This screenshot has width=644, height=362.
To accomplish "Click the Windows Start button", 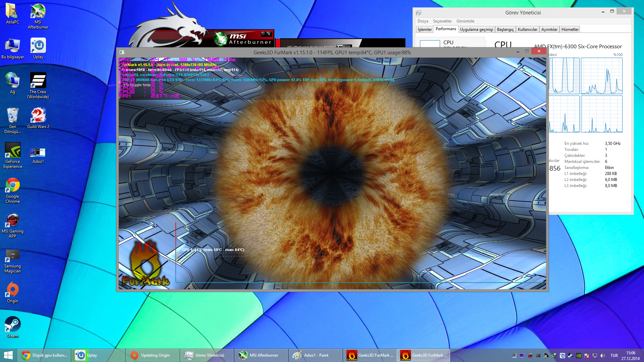I will [8, 355].
